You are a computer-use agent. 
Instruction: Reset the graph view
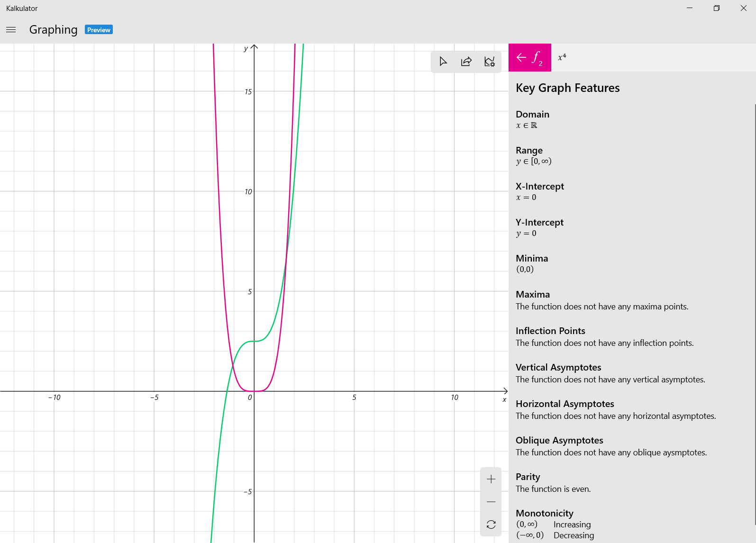click(491, 525)
